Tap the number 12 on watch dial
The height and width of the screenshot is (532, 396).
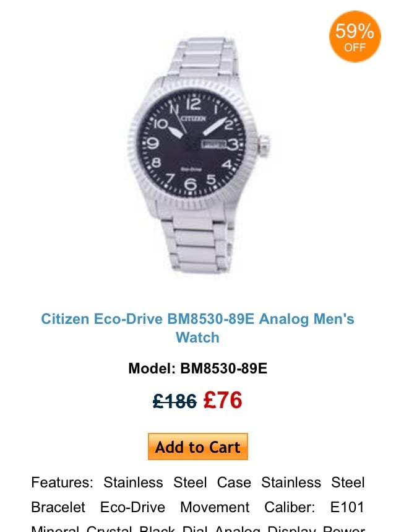click(x=193, y=103)
